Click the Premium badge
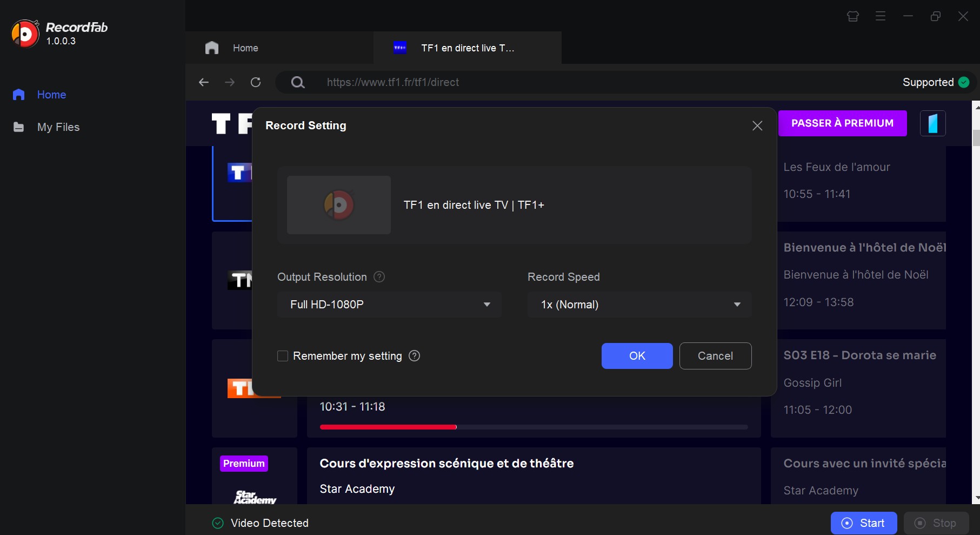 [x=244, y=464]
